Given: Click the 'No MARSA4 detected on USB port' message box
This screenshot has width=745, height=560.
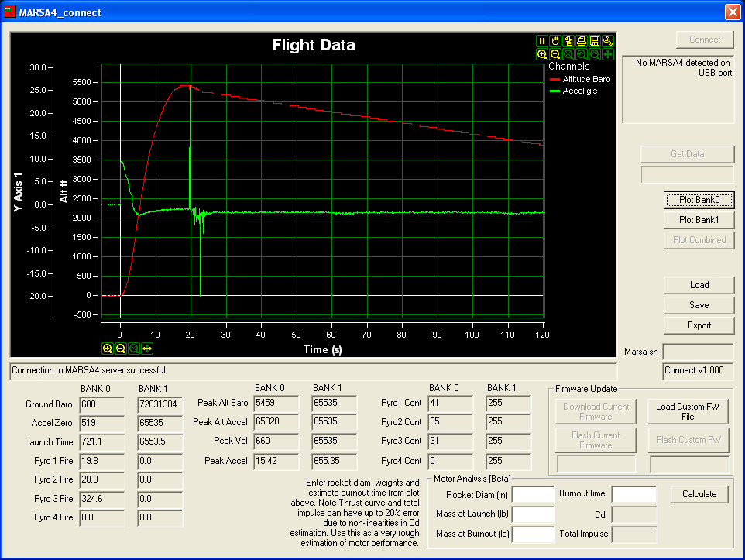Looking at the screenshot, I should tap(678, 89).
